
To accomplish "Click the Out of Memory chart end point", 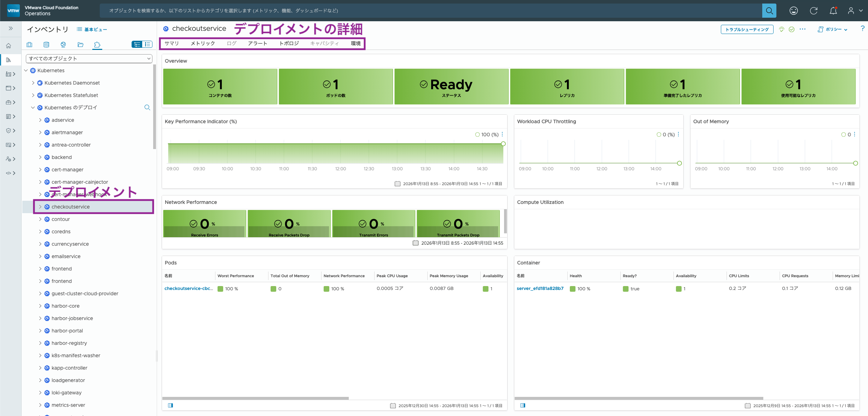I will click(855, 163).
